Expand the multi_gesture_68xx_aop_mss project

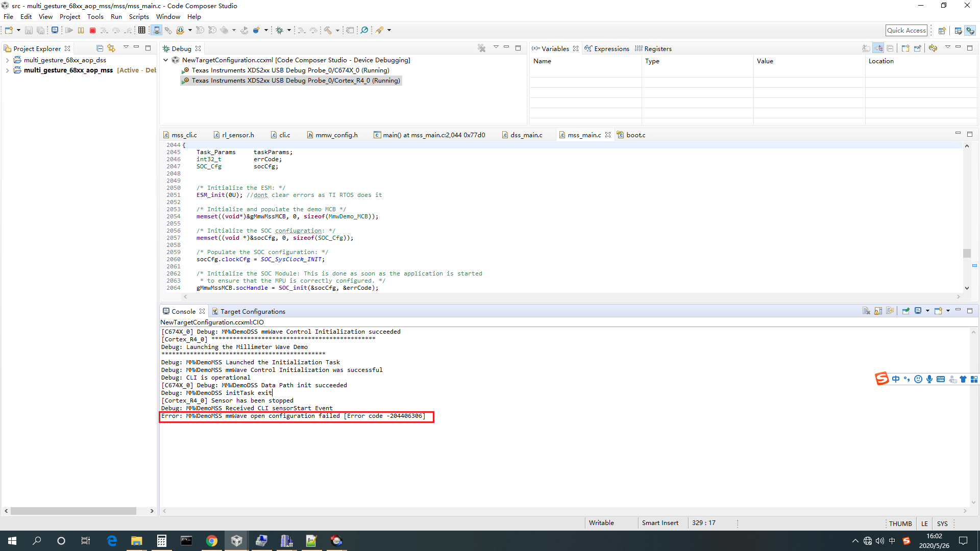(7, 70)
